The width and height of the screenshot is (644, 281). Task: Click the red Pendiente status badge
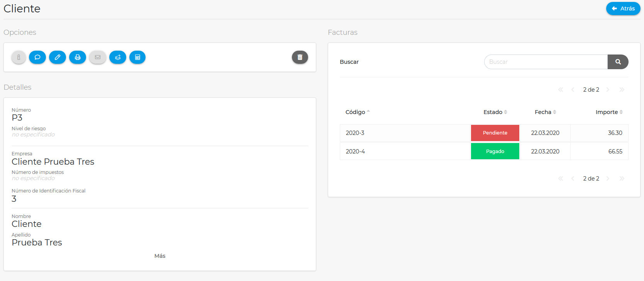point(495,133)
